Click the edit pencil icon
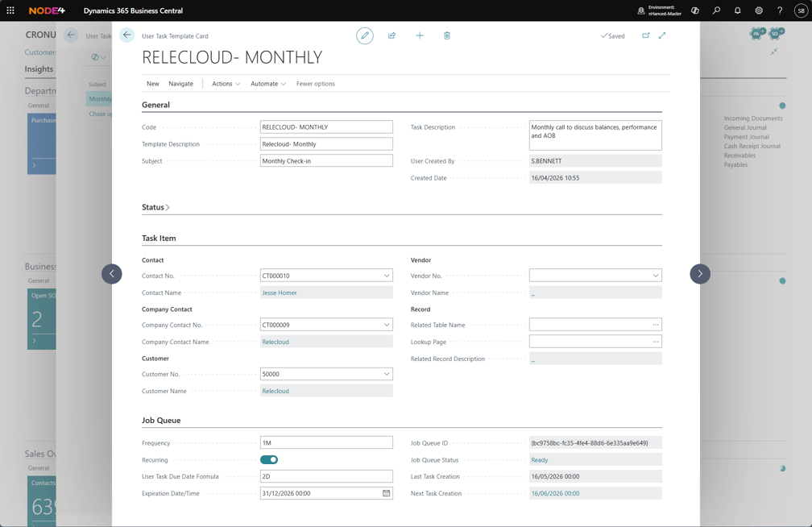The image size is (812, 527). pos(365,35)
